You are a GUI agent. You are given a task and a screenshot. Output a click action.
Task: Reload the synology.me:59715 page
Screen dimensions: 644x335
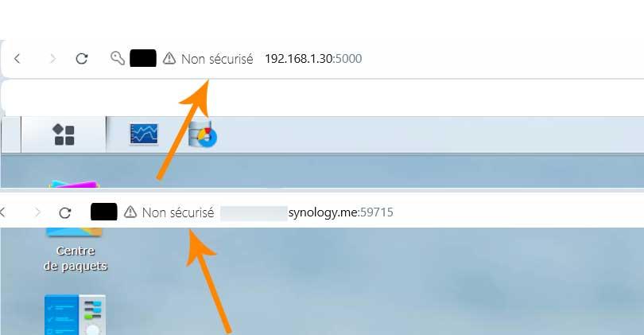coord(65,212)
